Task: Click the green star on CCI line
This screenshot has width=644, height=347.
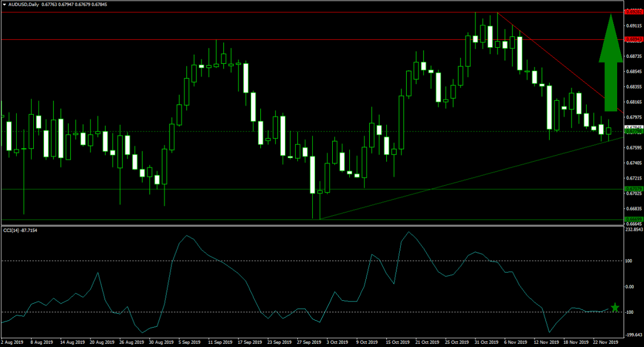Action: pyautogui.click(x=615, y=307)
